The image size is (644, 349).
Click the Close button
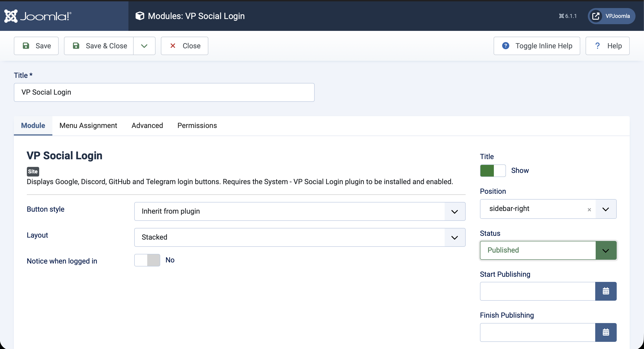[185, 46]
